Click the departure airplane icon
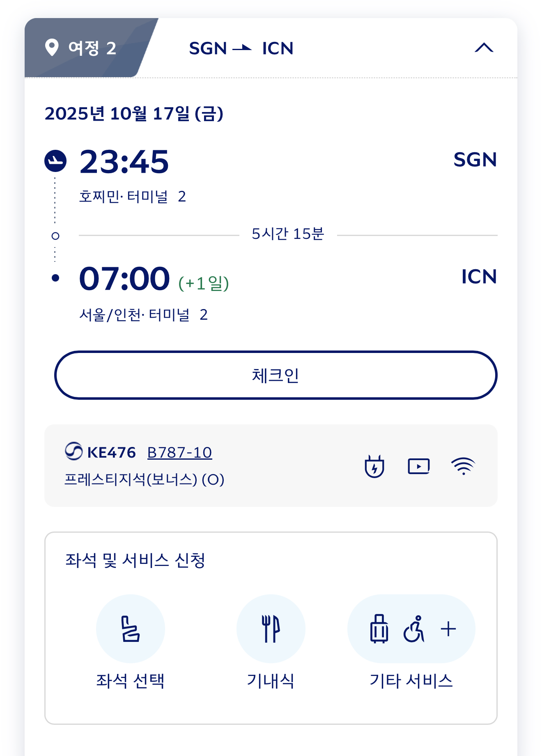The width and height of the screenshot is (542, 756). point(55,161)
